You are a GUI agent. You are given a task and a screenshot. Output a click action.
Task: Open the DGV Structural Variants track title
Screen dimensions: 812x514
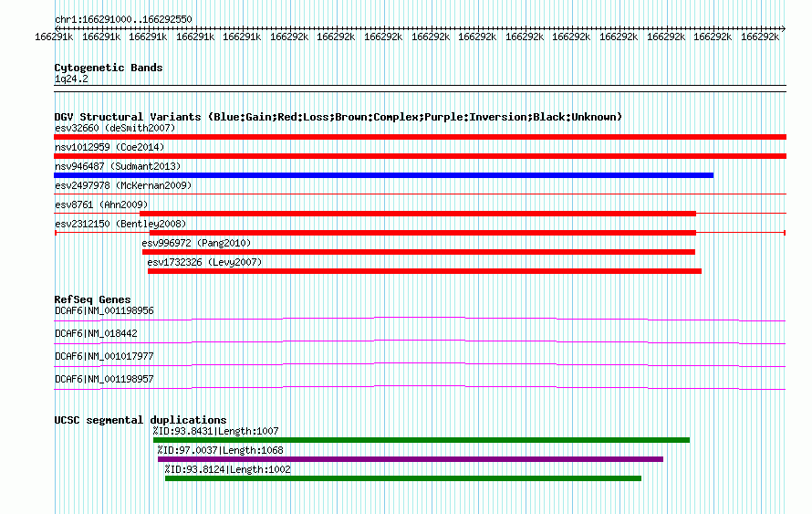[x=338, y=117]
